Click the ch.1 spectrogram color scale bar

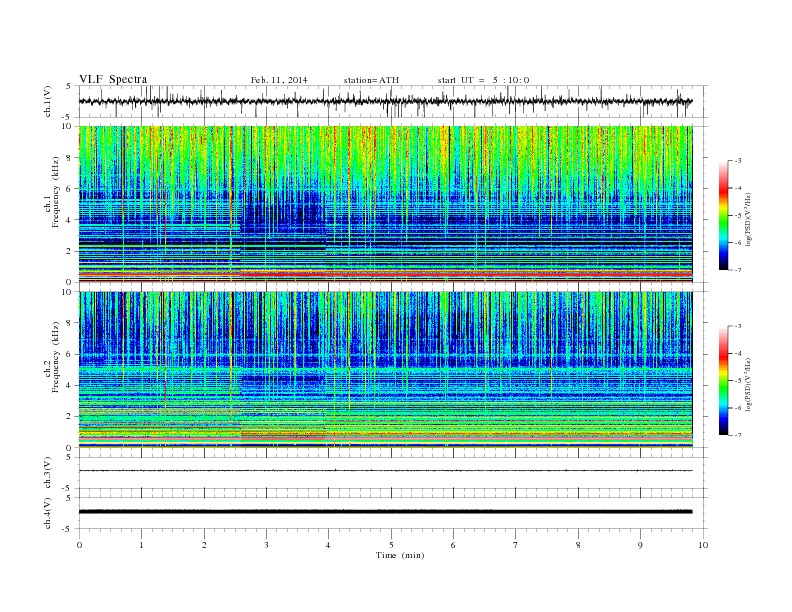pyautogui.click(x=723, y=216)
